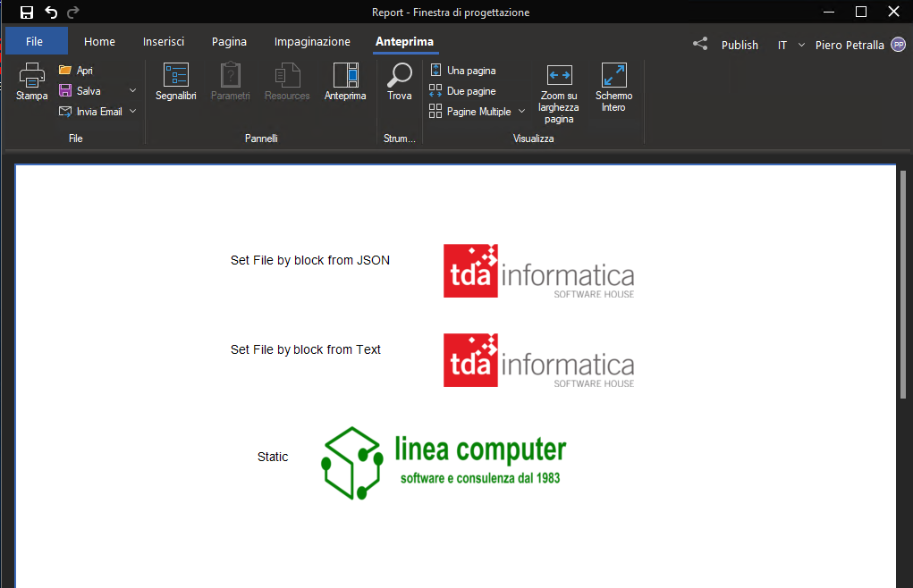Maximize the Report window

(861, 12)
